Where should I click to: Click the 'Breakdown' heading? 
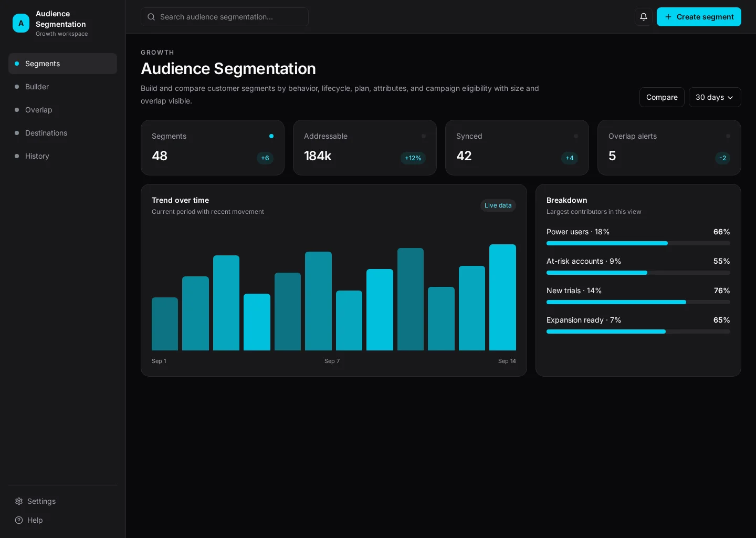coord(567,200)
